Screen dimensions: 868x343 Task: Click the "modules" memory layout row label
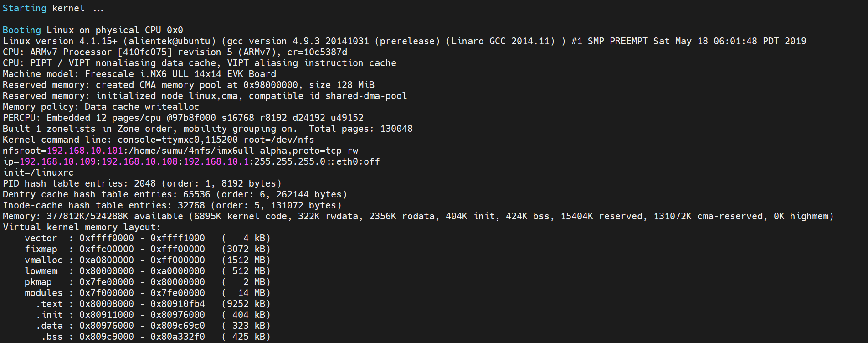click(x=43, y=293)
